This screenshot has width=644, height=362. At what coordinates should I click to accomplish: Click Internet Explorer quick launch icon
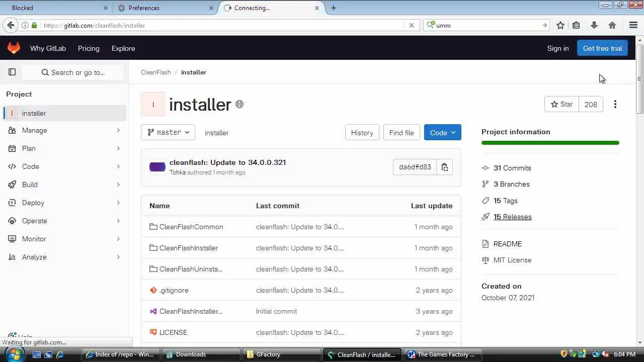coord(60,354)
